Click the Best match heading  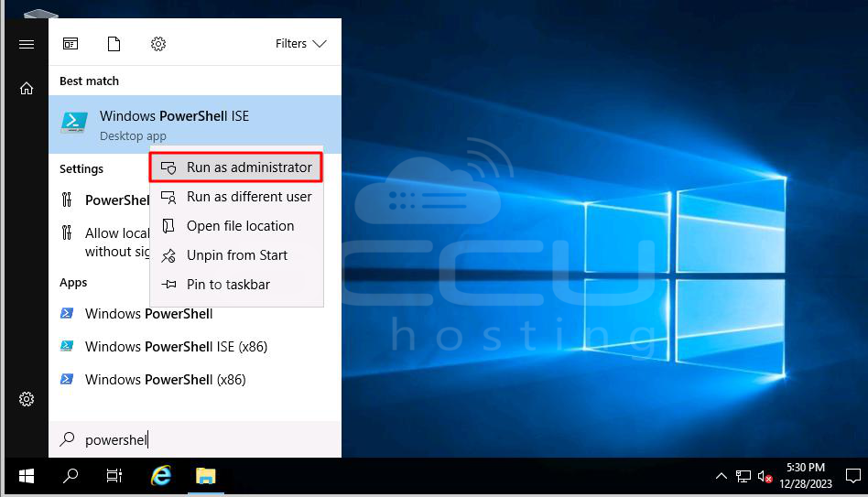click(x=89, y=81)
